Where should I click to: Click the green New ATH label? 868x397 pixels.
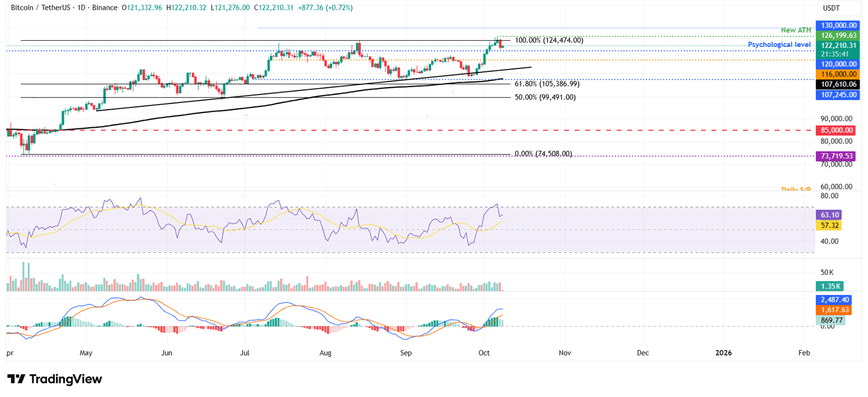click(x=796, y=30)
